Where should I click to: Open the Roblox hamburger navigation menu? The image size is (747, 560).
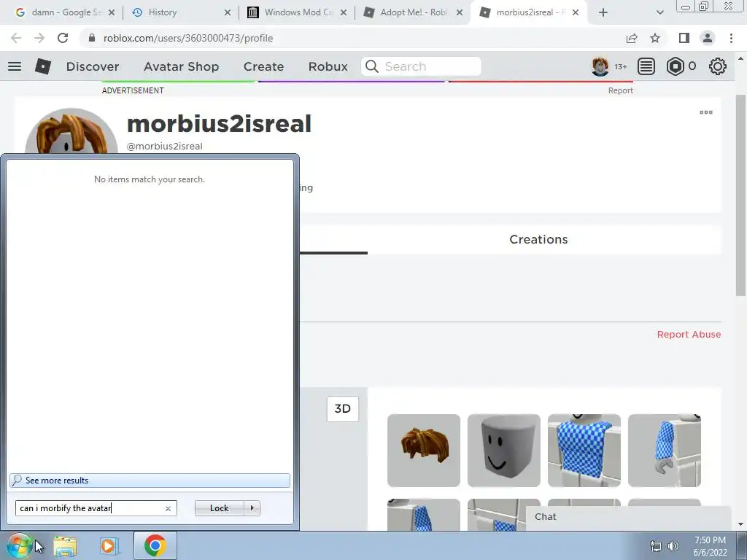click(15, 66)
